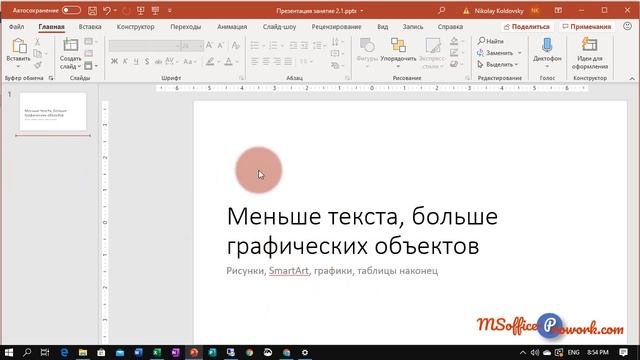Switch to the Анимация tab
This screenshot has width=640, height=360.
[232, 27]
